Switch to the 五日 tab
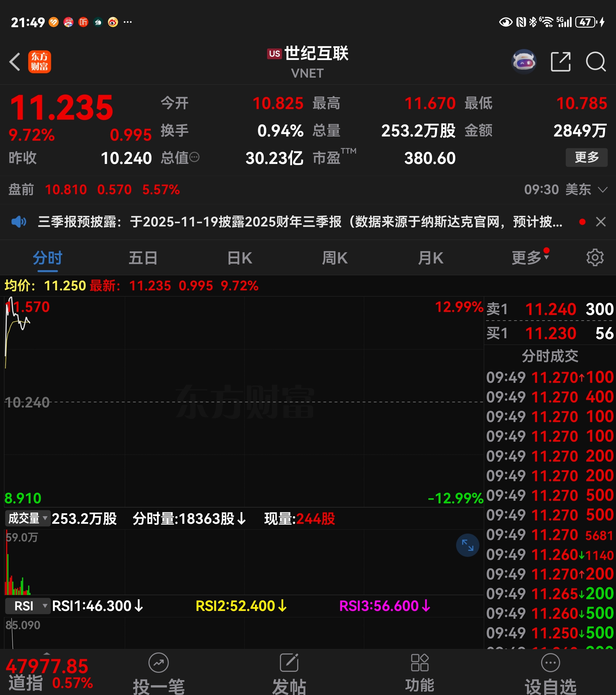Viewport: 616px width, 695px height. pyautogui.click(x=143, y=258)
